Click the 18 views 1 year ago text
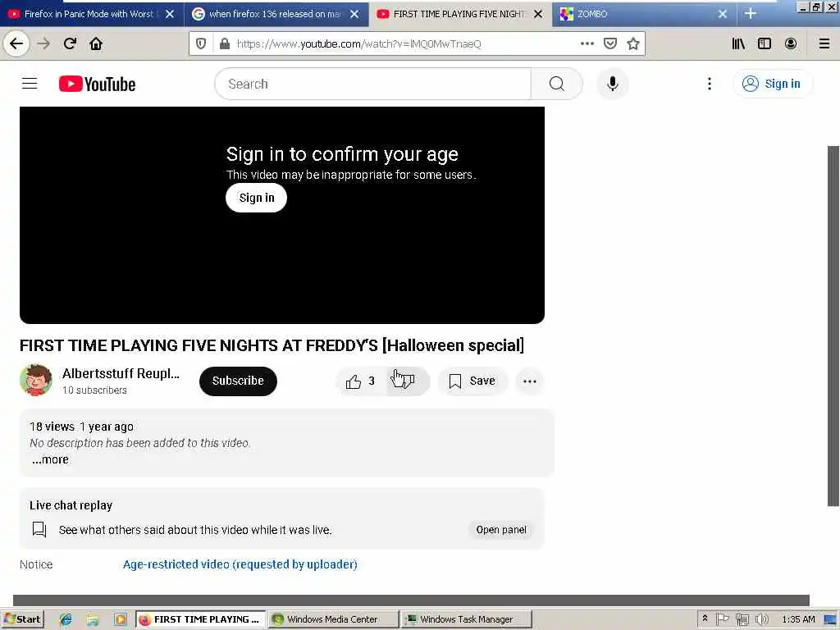The height and width of the screenshot is (630, 840). coord(81,427)
